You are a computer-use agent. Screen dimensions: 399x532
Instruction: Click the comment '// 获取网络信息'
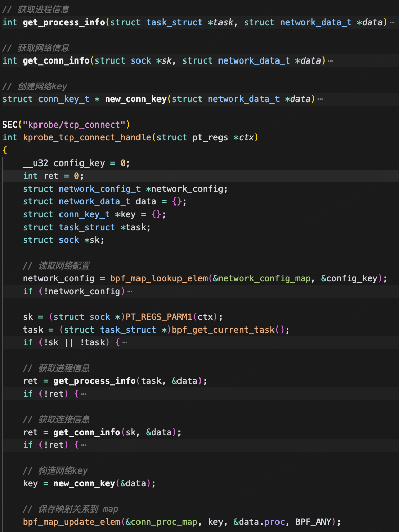(x=36, y=48)
